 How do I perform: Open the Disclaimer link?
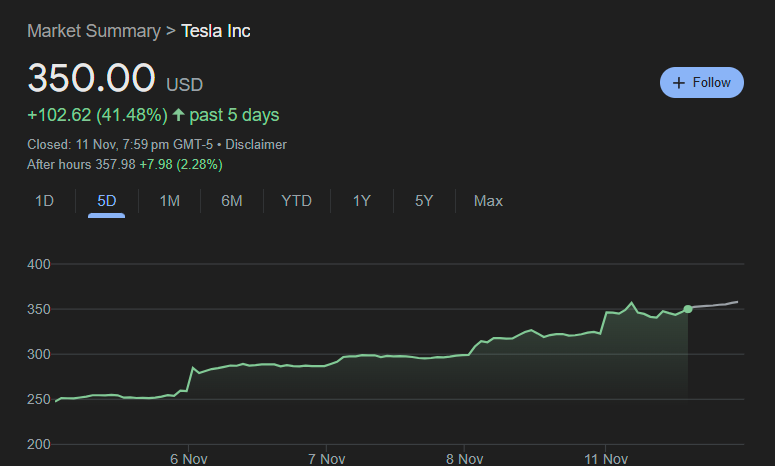pyautogui.click(x=255, y=144)
